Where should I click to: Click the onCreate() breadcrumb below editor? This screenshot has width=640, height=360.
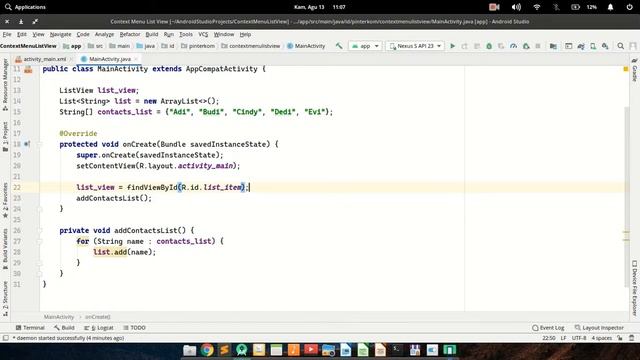[x=98, y=317]
